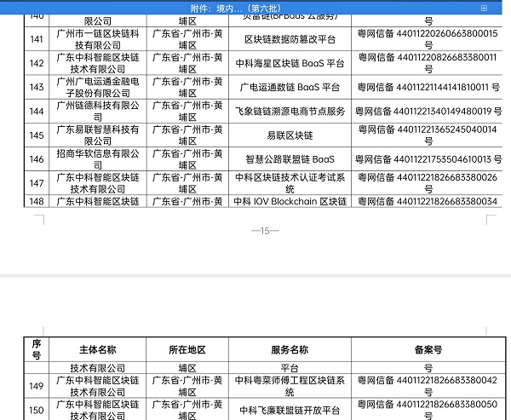The height and width of the screenshot is (420, 511).
Task: Click record number 44011221826683380026
Action: tap(447, 177)
